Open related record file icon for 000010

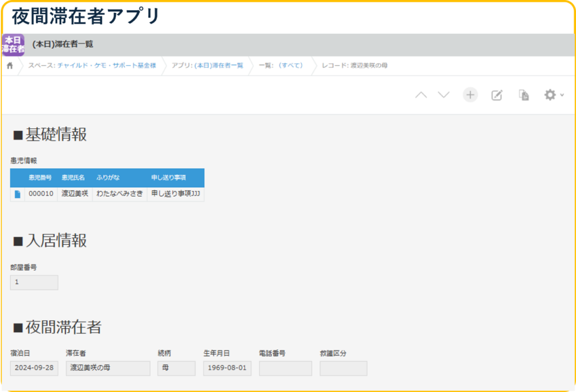(x=17, y=194)
